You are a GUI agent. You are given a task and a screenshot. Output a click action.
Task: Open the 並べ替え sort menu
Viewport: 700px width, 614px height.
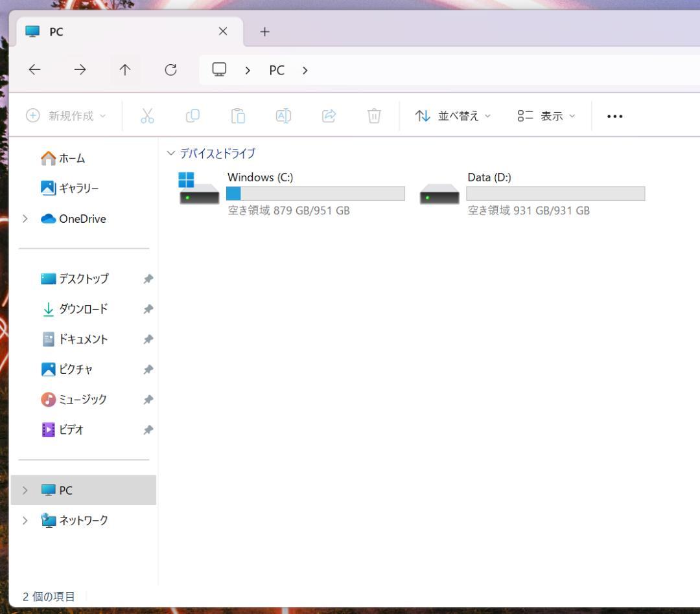pos(452,116)
